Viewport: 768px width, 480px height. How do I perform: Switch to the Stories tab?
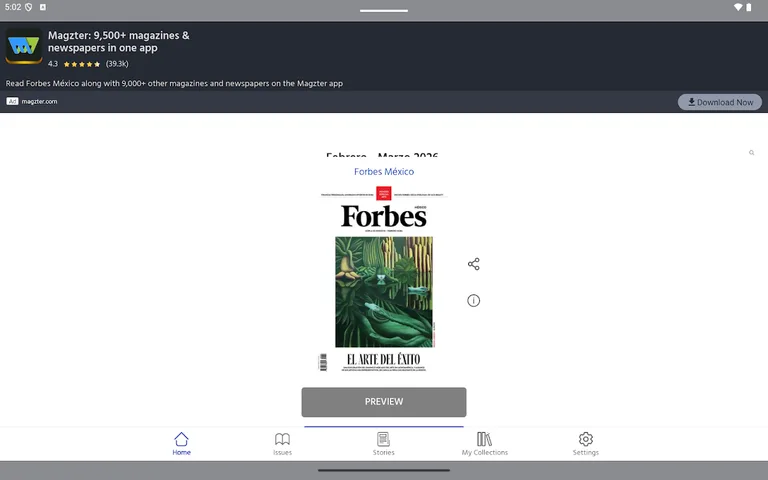[x=384, y=444]
